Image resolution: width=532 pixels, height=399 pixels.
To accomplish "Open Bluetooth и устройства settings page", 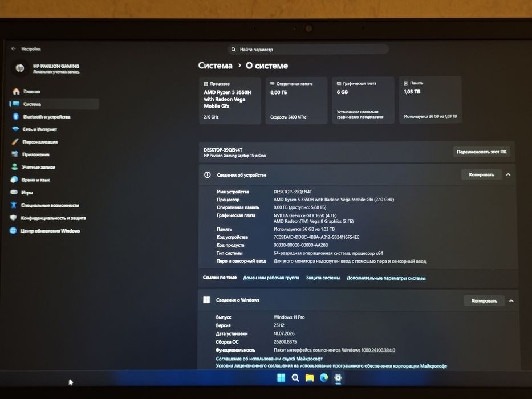I will click(x=47, y=117).
